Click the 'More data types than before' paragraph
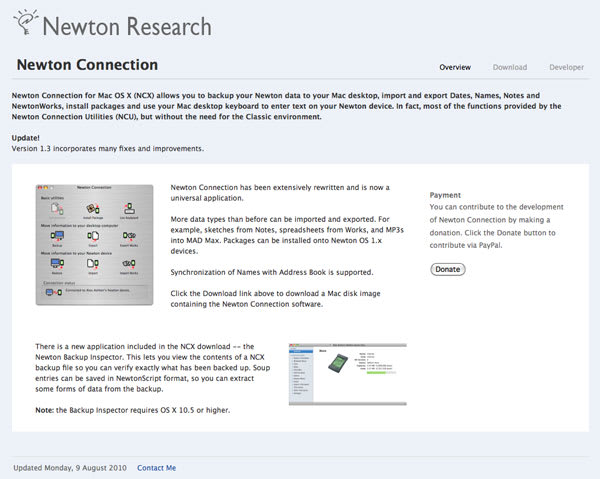600x479 pixels. click(x=287, y=235)
